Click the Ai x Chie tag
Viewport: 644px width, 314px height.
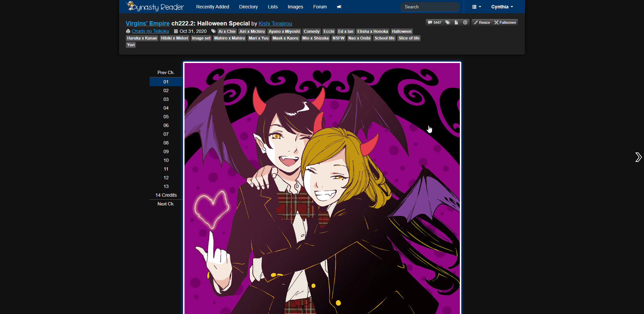[227, 32]
